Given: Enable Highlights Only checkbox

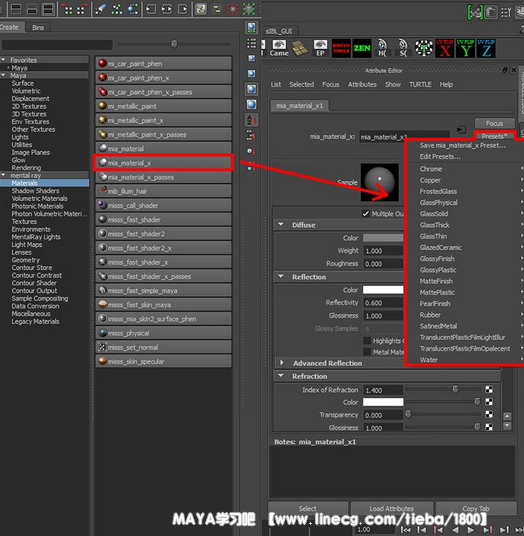Looking at the screenshot, I should [367, 340].
